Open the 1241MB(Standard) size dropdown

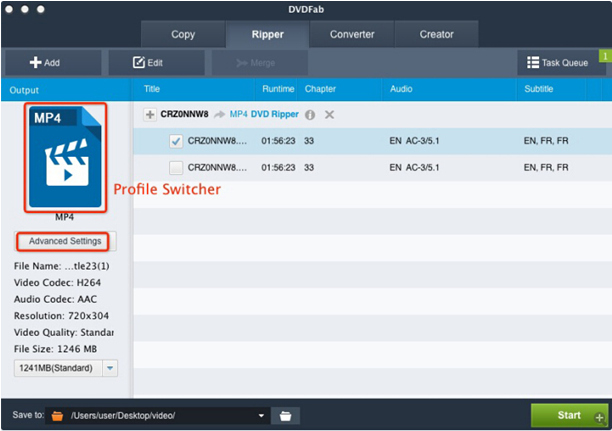110,368
